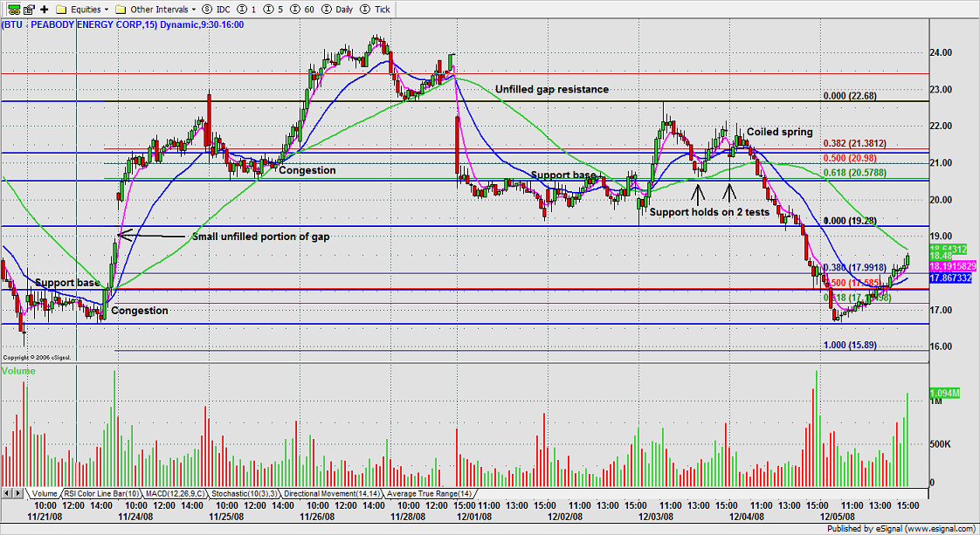The height and width of the screenshot is (535, 980).
Task: Click the green Volume study label
Action: coord(18,371)
